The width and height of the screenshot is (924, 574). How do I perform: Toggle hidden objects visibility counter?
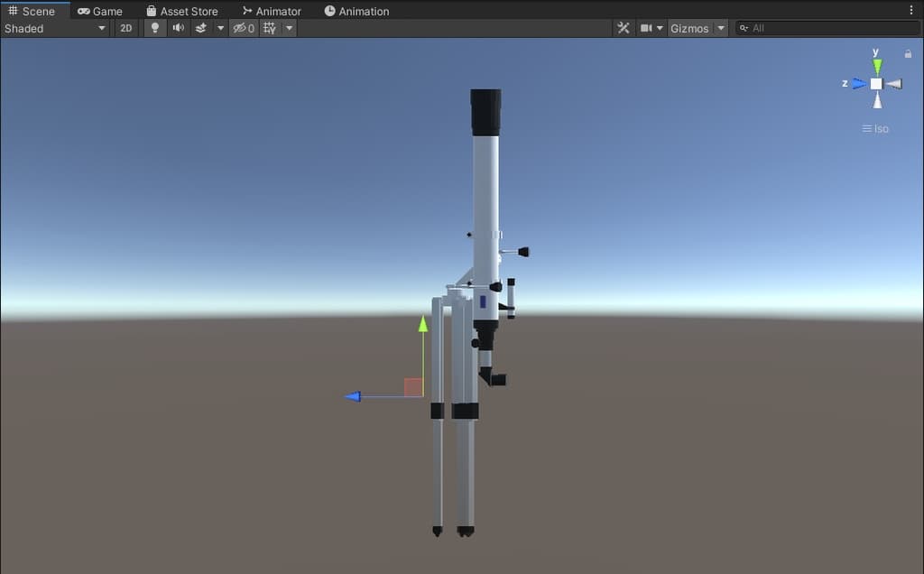[x=244, y=28]
